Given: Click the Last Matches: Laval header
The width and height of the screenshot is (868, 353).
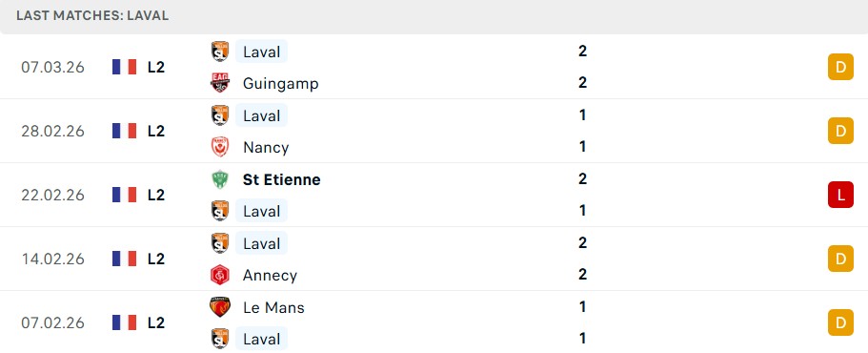Looking at the screenshot, I should (92, 15).
